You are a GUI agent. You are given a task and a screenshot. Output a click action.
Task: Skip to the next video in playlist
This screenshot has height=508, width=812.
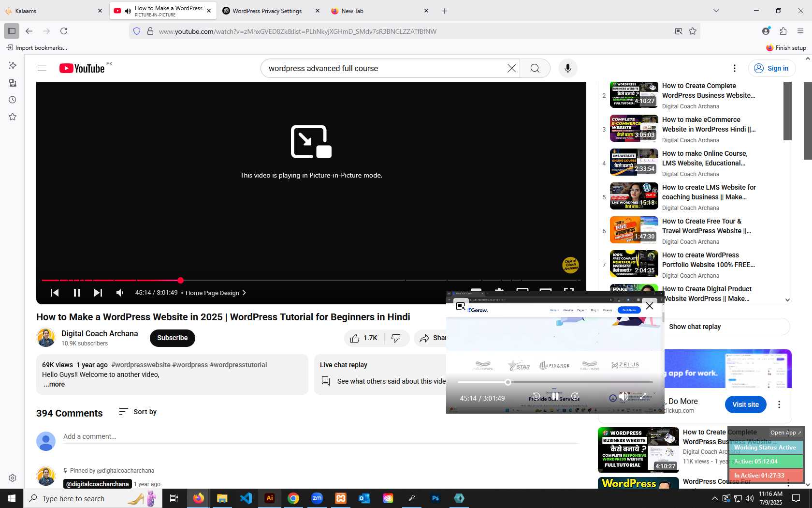[x=98, y=293]
